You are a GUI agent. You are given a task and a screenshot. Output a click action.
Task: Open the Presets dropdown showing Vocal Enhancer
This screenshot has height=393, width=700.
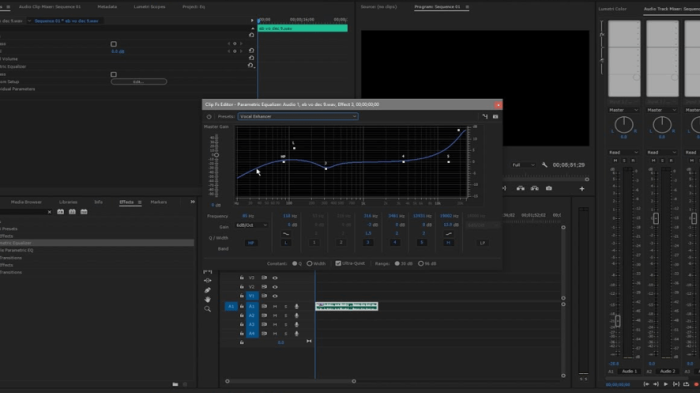[298, 117]
